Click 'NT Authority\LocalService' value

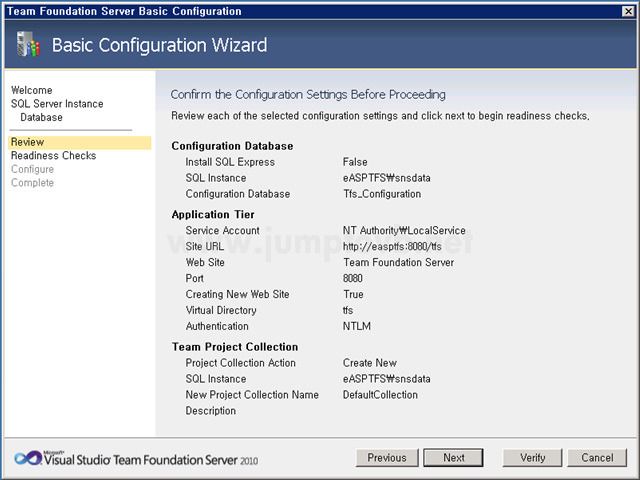pos(404,231)
